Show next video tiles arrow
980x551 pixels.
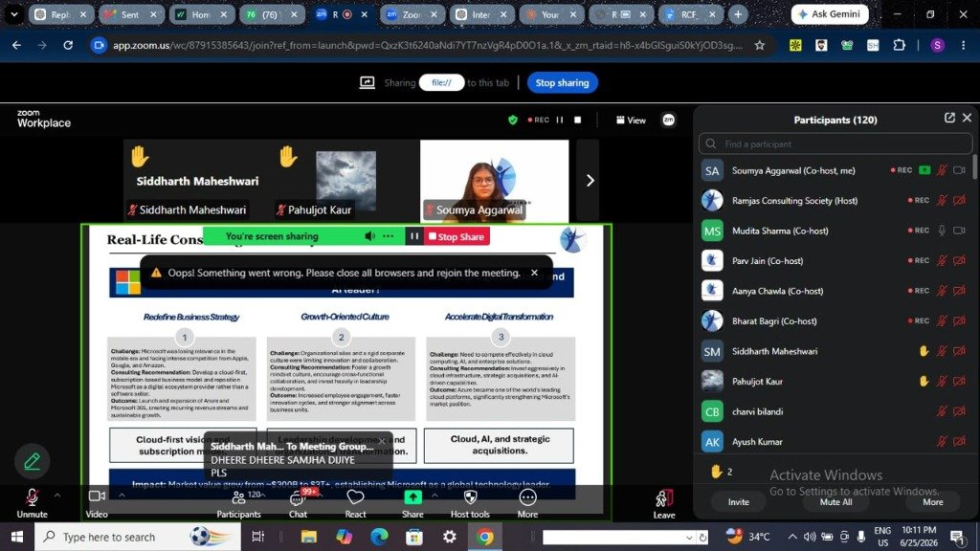(x=590, y=181)
